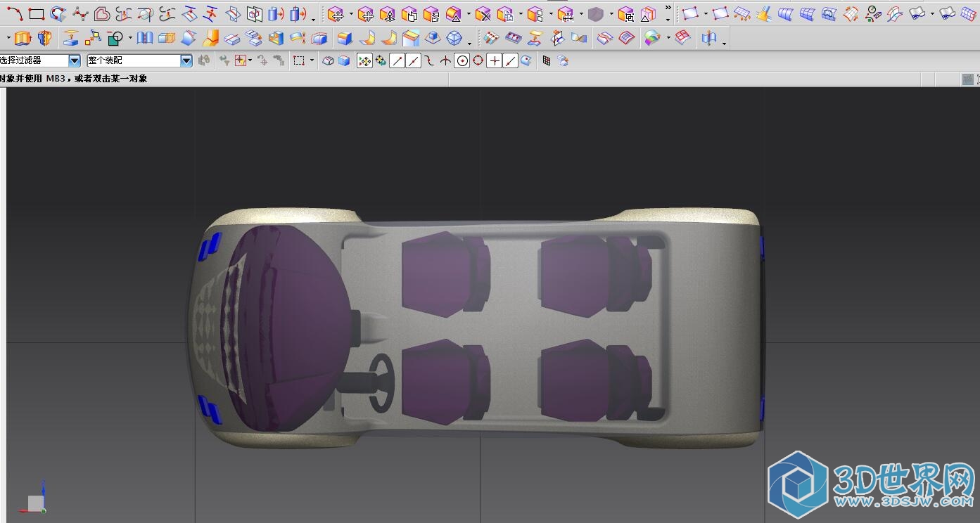
Task: Select the Four Point Surface tool
Action: pos(691,14)
